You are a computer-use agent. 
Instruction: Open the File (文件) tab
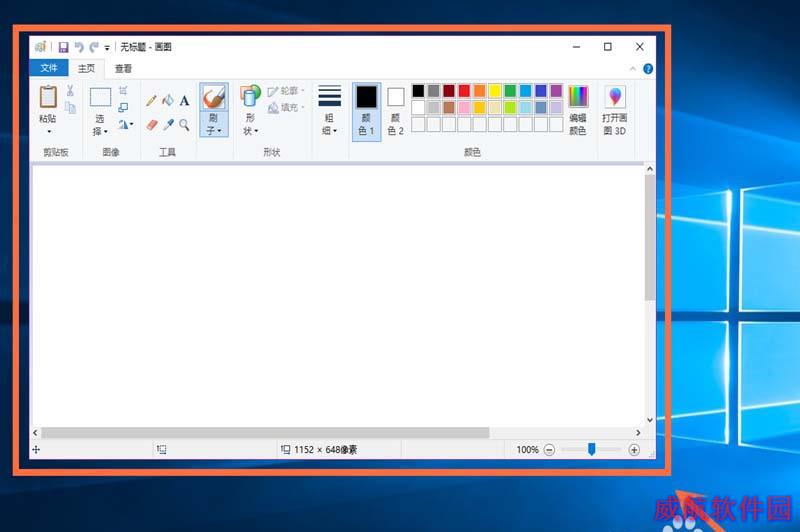coord(49,68)
